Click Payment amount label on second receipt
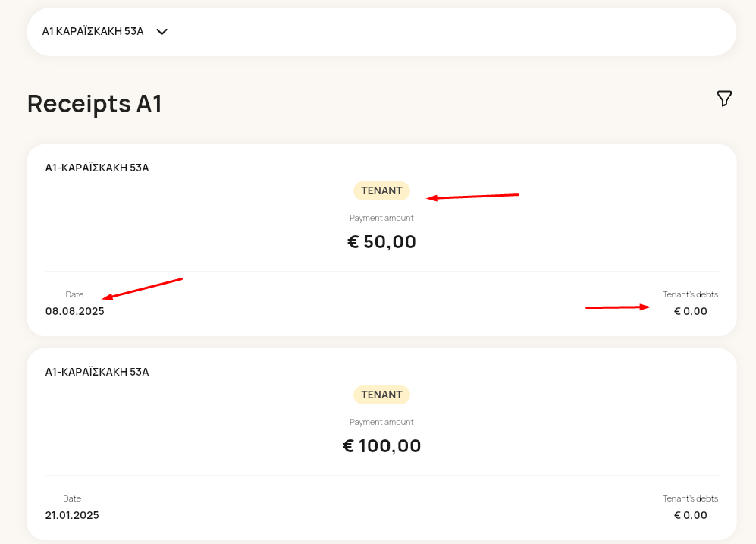Screen dimensions: 756x544 click(x=381, y=422)
